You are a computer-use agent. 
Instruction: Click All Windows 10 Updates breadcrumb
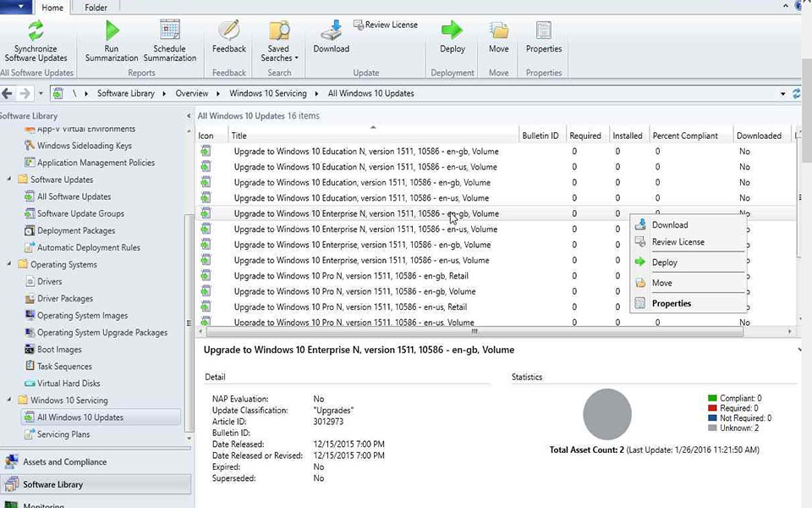click(370, 93)
